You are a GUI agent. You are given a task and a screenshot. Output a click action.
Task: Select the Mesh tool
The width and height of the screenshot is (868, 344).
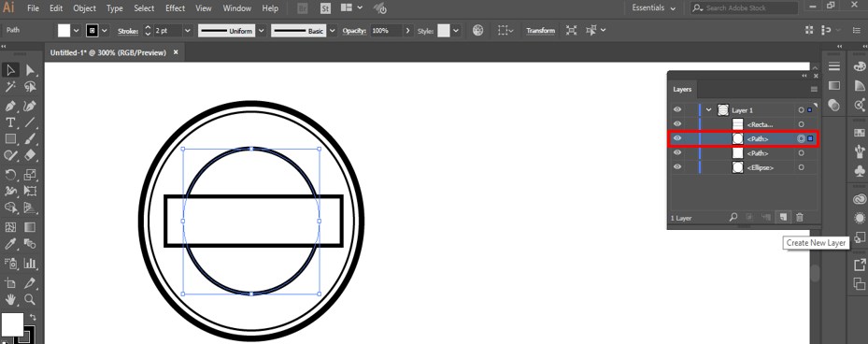10,227
